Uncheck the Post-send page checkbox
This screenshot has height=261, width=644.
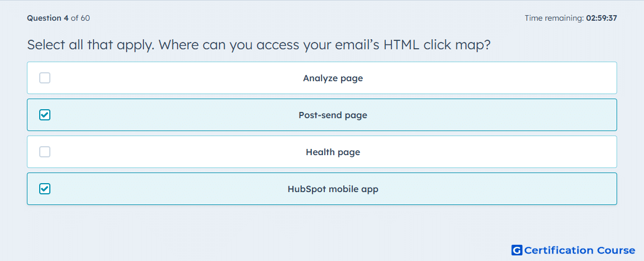[45, 115]
